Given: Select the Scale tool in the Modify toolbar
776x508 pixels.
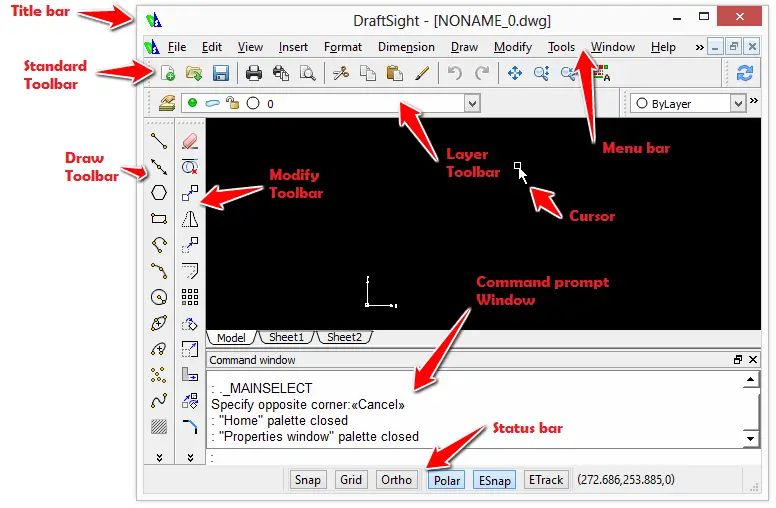Looking at the screenshot, I should (190, 349).
